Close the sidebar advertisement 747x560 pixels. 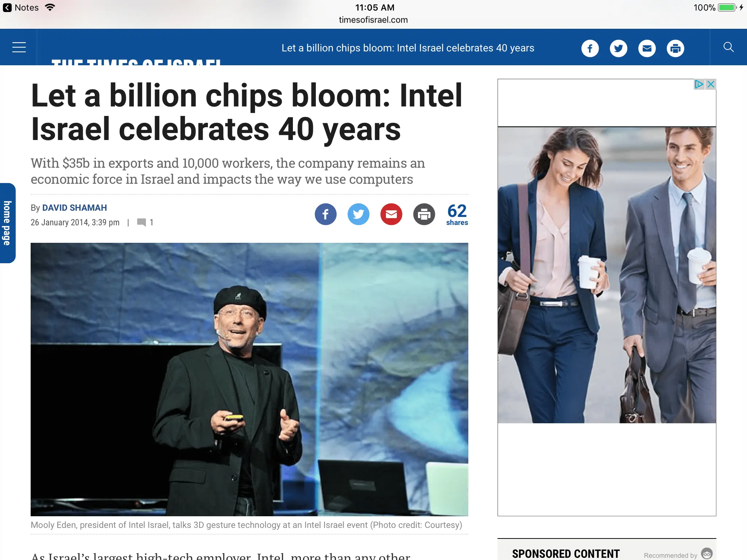point(711,84)
